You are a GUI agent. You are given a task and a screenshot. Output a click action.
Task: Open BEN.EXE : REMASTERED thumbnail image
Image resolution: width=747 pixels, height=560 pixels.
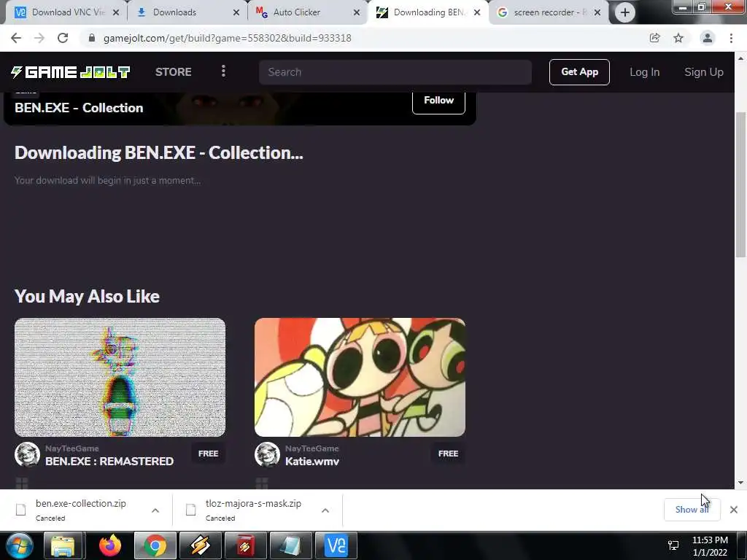tap(120, 377)
